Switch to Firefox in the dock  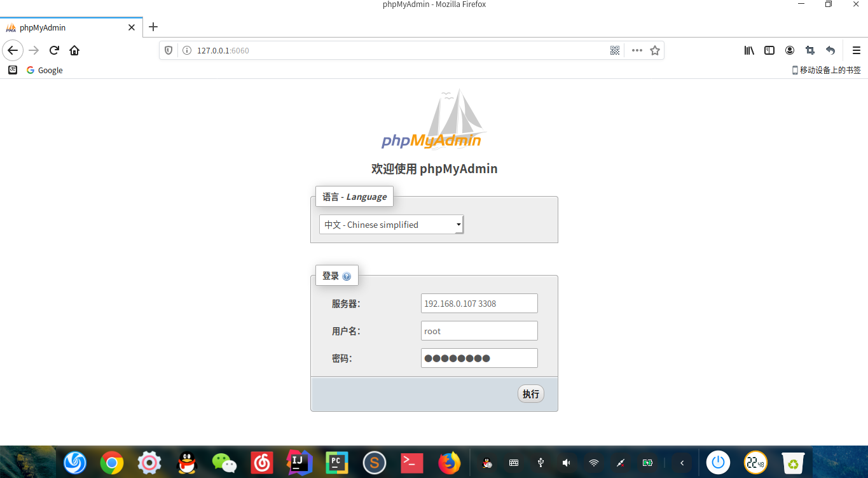[x=450, y=463]
